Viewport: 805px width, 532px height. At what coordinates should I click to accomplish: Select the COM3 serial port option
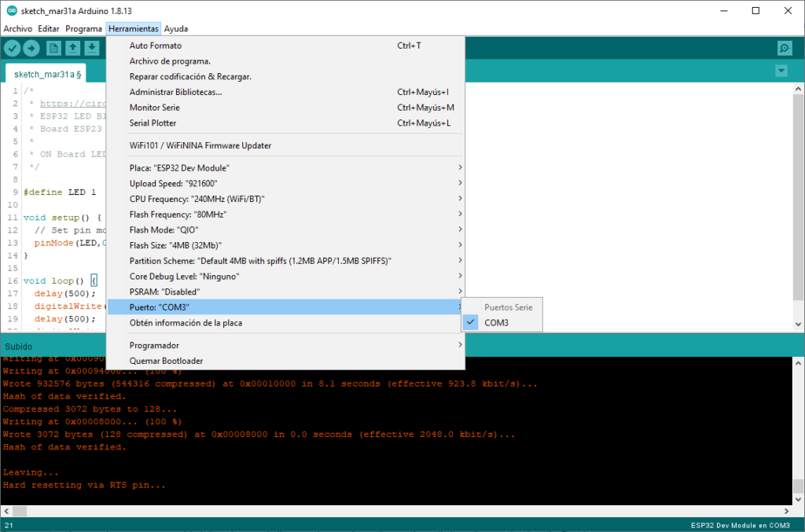pyautogui.click(x=502, y=323)
